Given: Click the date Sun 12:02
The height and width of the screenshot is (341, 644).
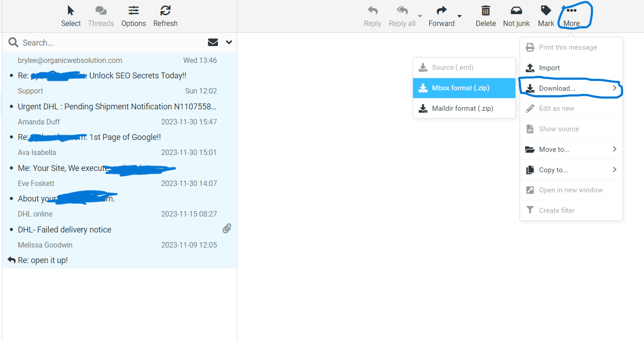Looking at the screenshot, I should (201, 91).
